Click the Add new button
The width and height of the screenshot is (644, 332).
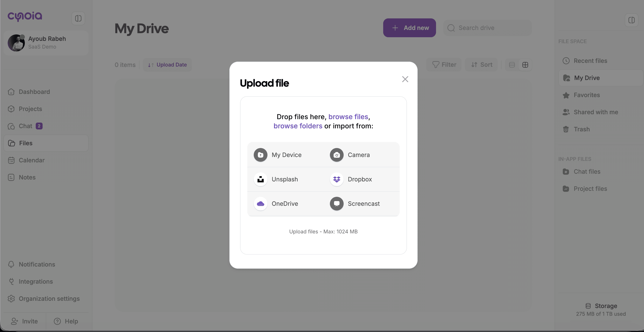[409, 28]
